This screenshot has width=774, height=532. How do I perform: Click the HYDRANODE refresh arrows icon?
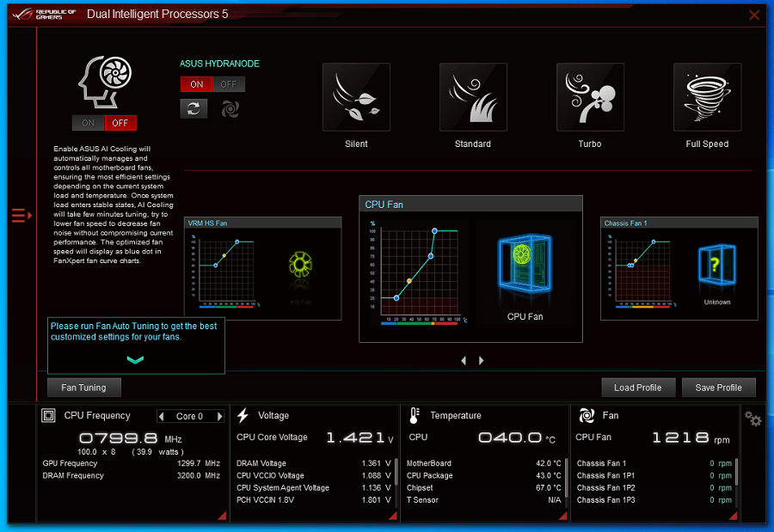pos(193,108)
